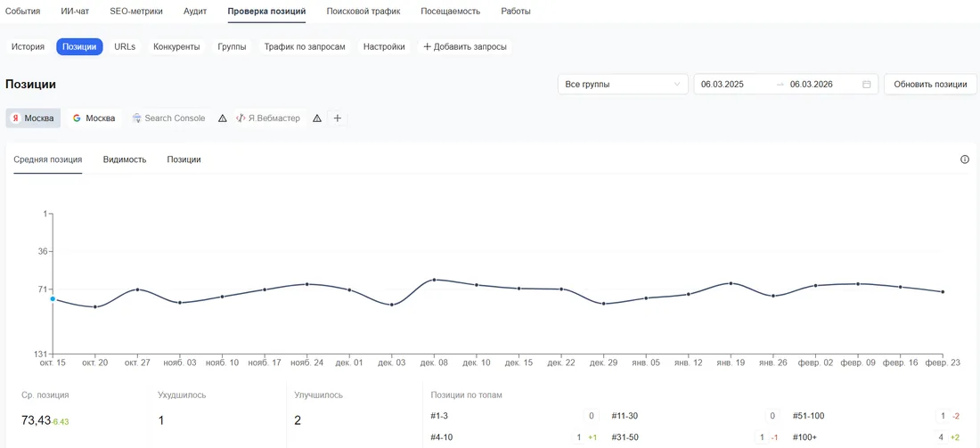
Task: Open the ИИ-чат top tab
Action: 75,12
